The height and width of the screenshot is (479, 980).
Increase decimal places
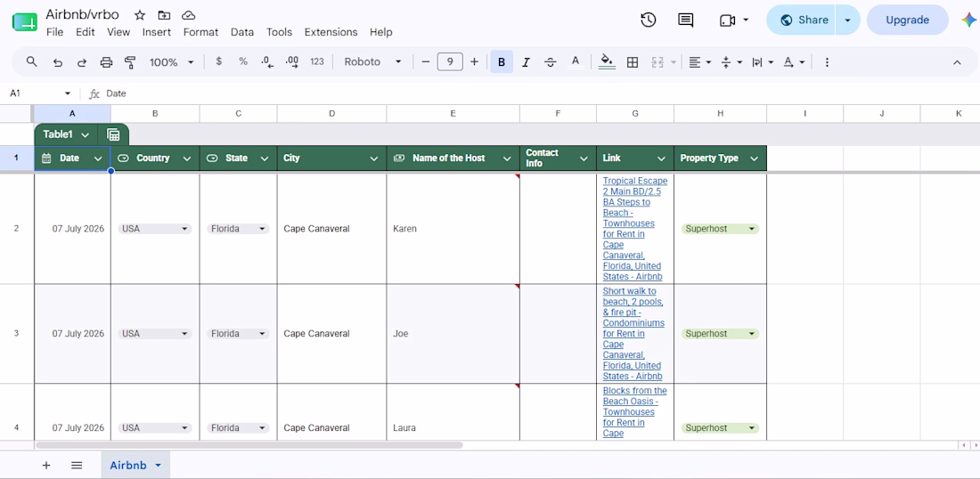click(292, 61)
